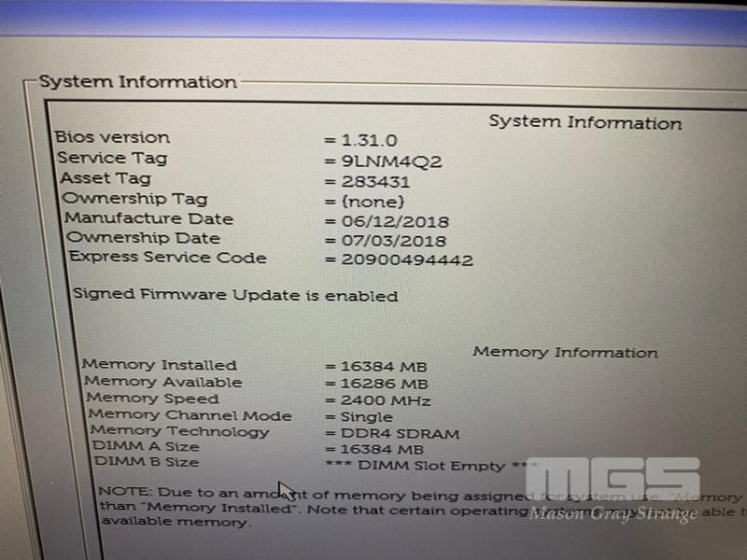Select the Memory Channel Mode value Single
Viewport: 747px width, 560px height.
pos(367,417)
